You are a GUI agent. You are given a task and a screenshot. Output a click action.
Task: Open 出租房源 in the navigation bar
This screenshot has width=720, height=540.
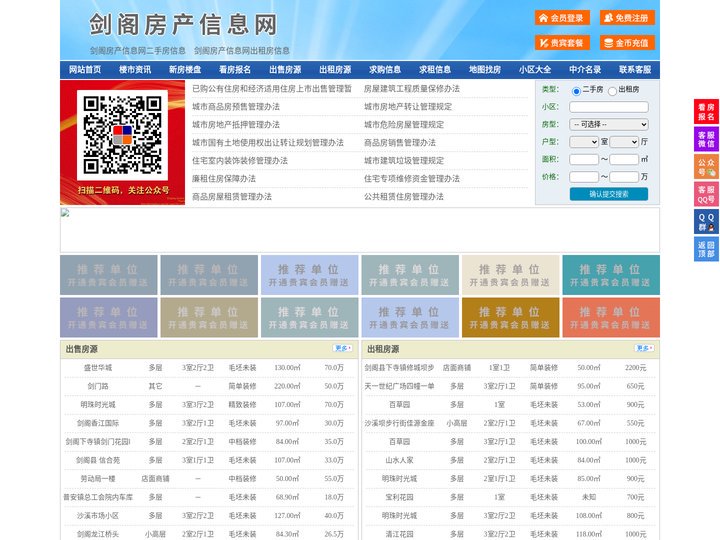pos(335,70)
